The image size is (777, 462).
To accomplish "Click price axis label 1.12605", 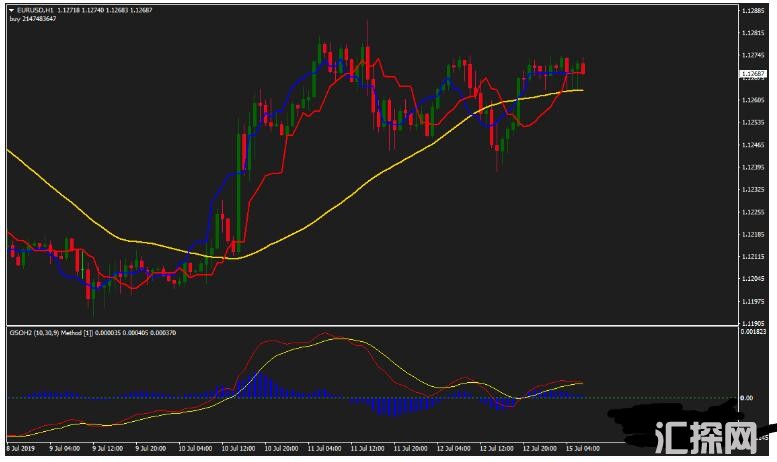I will point(753,100).
